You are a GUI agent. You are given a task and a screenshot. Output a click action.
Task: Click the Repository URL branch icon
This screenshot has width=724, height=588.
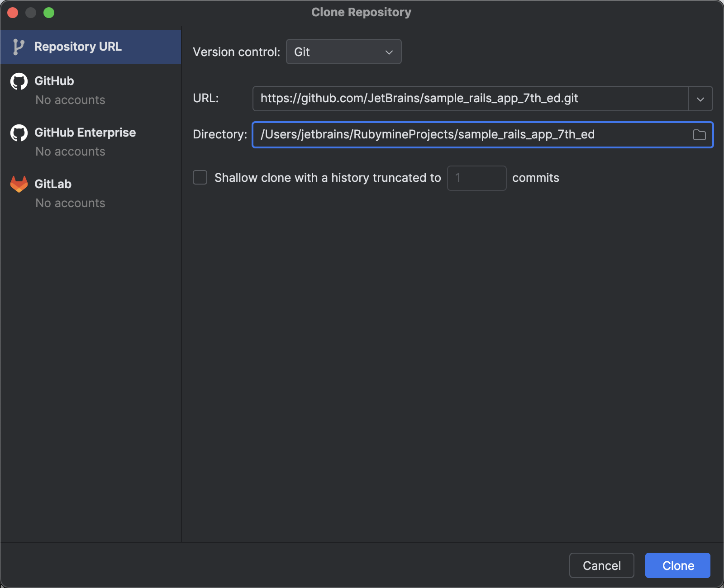[18, 47]
